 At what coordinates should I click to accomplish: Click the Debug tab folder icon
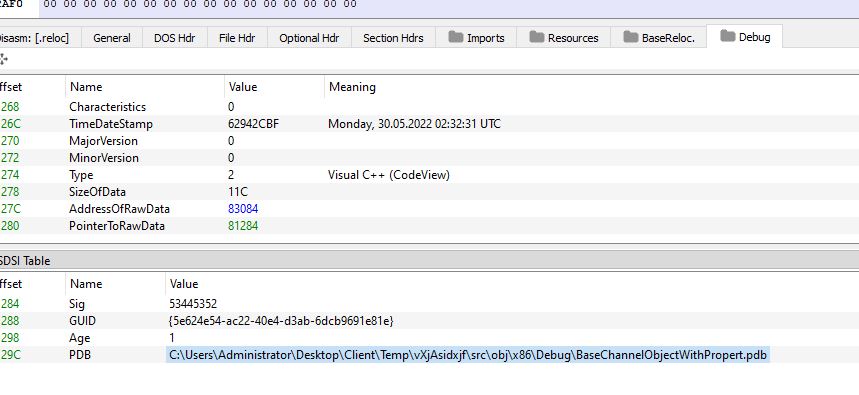(x=728, y=36)
